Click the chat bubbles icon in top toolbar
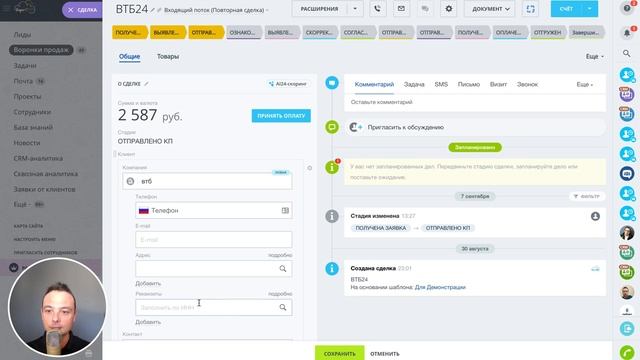The image size is (640, 360). coord(425,9)
